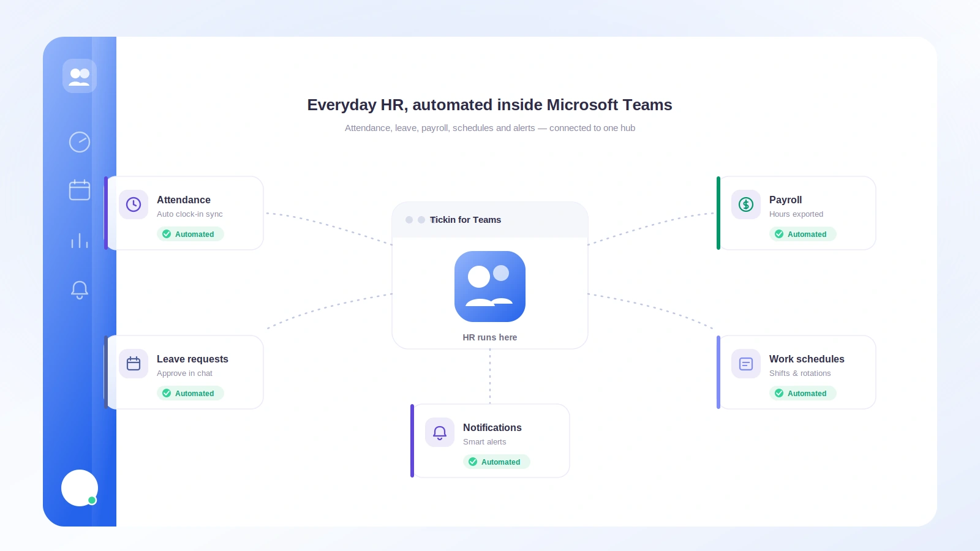Click the Everyday HR headline
The width and height of the screenshot is (980, 551).
click(490, 105)
